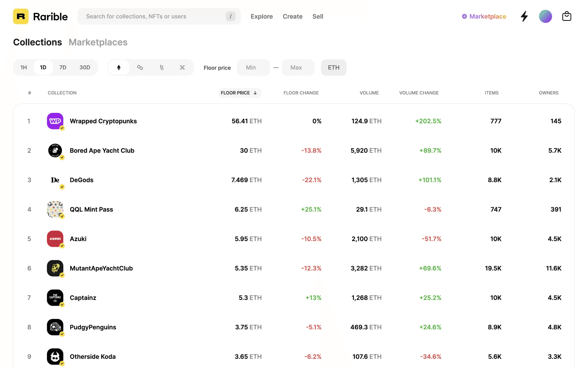Select the Polygon blockchain filter icon

pyautogui.click(x=140, y=67)
